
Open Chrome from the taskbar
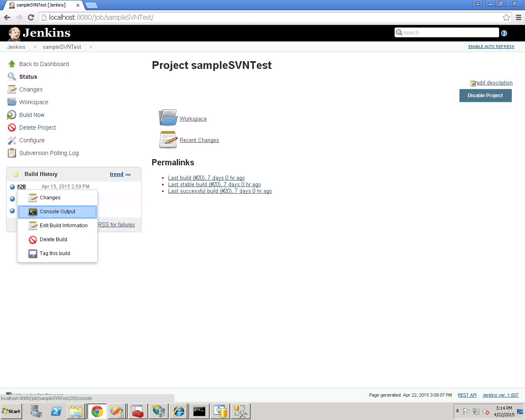97,411
